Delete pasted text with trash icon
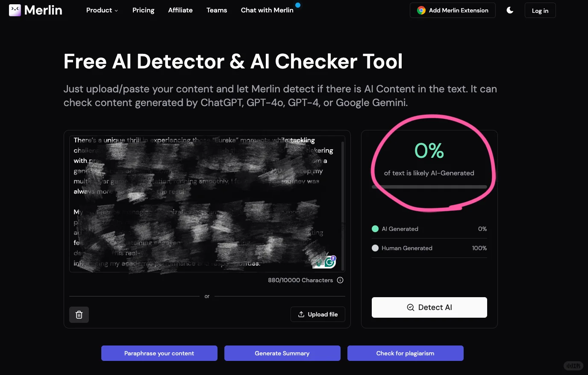This screenshot has width=588, height=375. (79, 315)
